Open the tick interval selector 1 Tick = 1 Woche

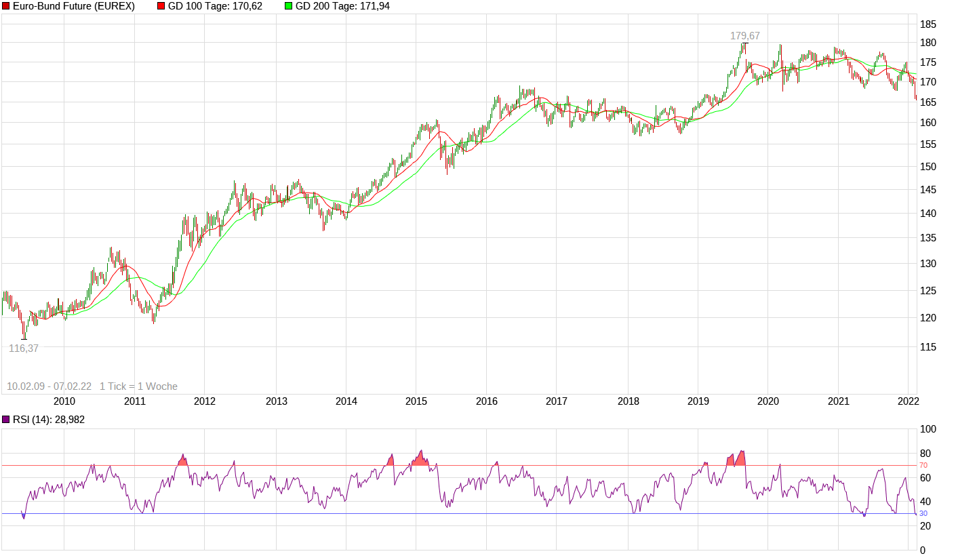click(x=138, y=385)
